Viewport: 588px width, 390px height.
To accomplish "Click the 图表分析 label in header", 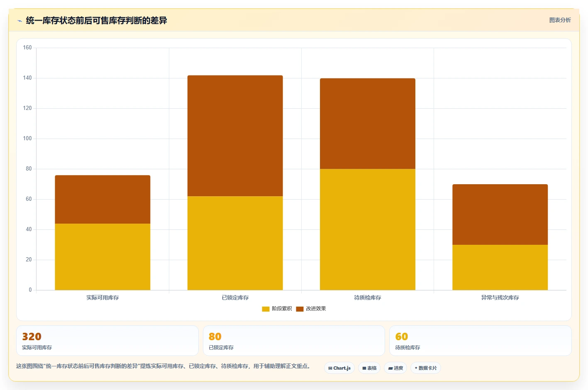I will point(560,20).
